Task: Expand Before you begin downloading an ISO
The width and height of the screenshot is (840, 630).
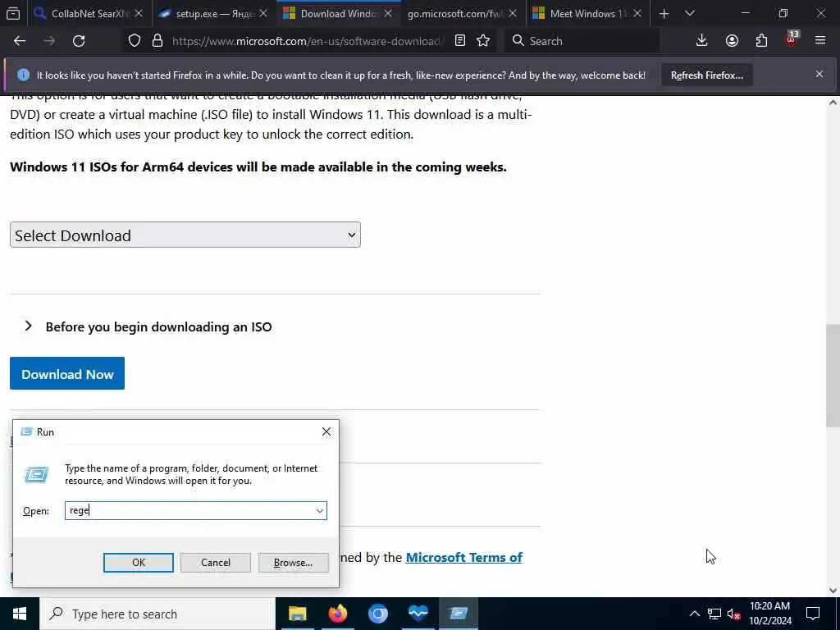Action: (148, 326)
